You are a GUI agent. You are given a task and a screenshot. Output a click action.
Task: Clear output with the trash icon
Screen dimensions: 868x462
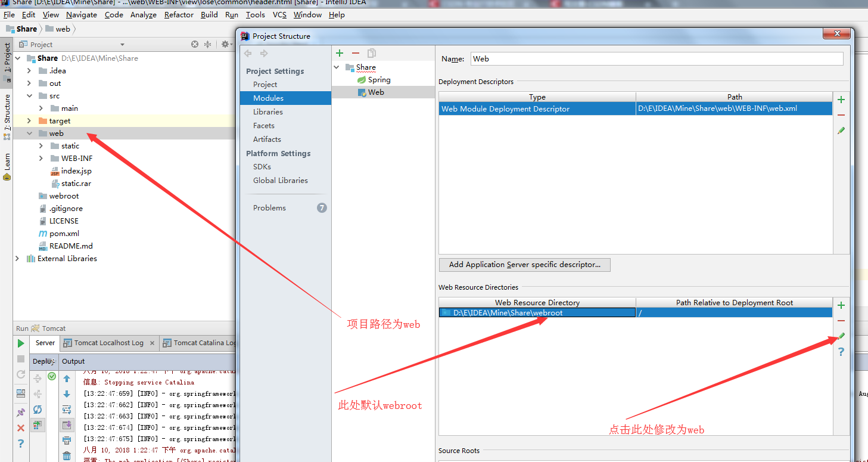tap(67, 456)
